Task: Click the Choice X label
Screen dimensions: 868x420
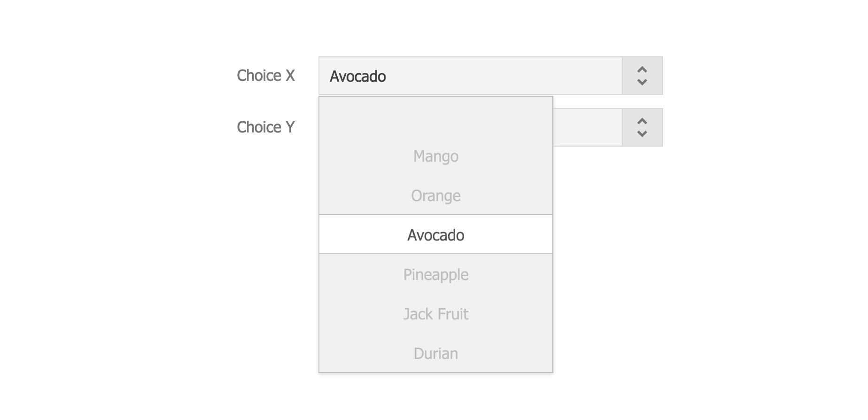Action: tap(266, 75)
